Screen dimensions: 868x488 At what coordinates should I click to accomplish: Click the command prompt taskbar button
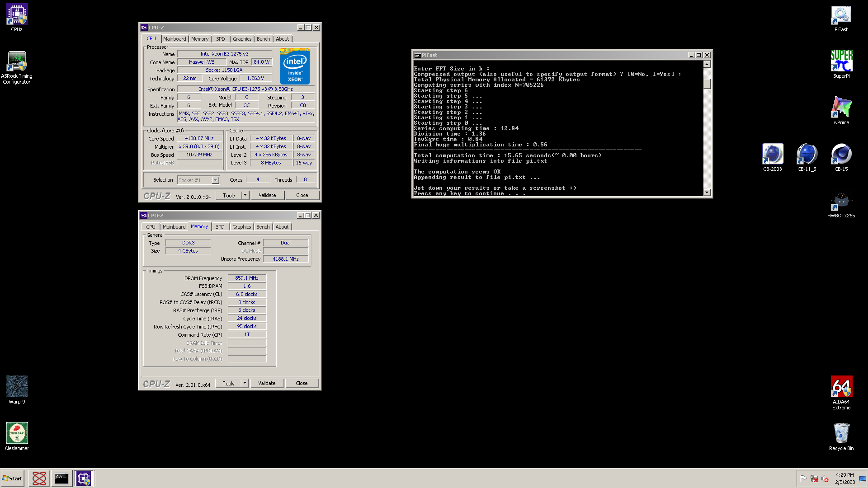point(61,478)
